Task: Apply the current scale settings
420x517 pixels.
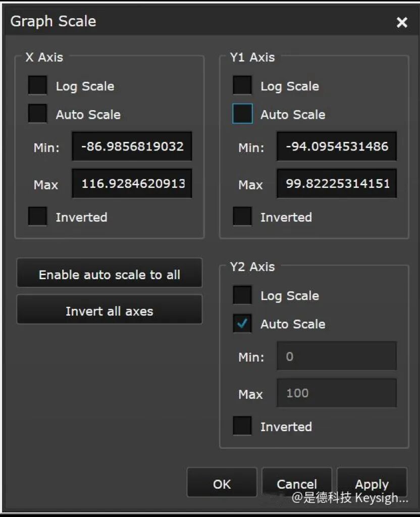Action: (x=372, y=483)
